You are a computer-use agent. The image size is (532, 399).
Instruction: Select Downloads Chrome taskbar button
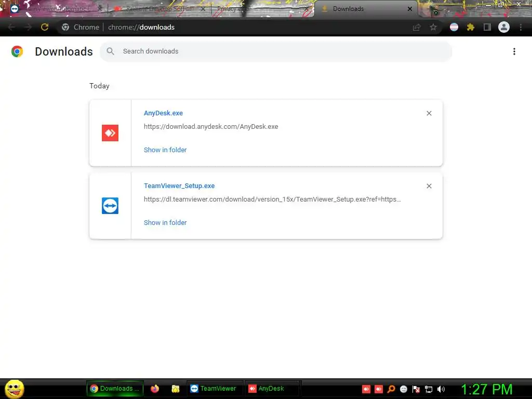pyautogui.click(x=115, y=389)
